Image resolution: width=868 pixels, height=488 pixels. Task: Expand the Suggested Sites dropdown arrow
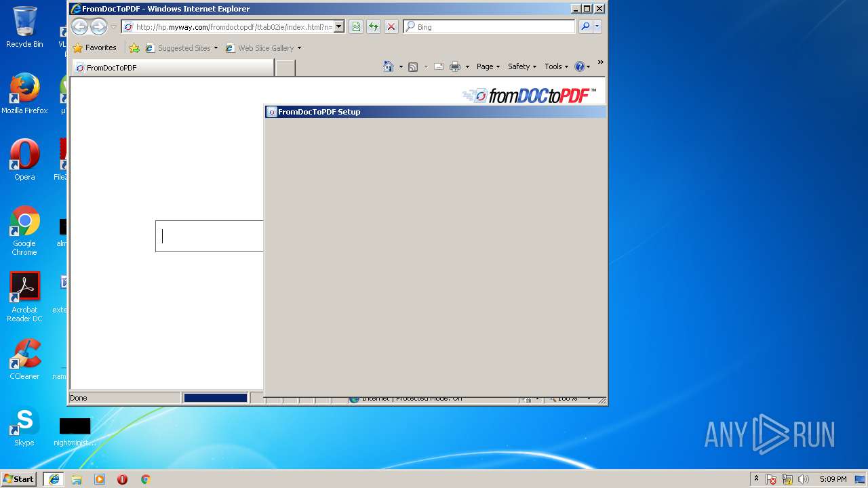(x=216, y=48)
